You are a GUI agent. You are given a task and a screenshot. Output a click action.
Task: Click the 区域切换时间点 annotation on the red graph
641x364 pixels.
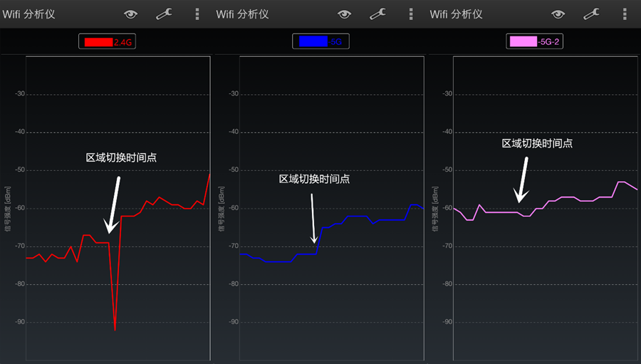click(x=121, y=158)
